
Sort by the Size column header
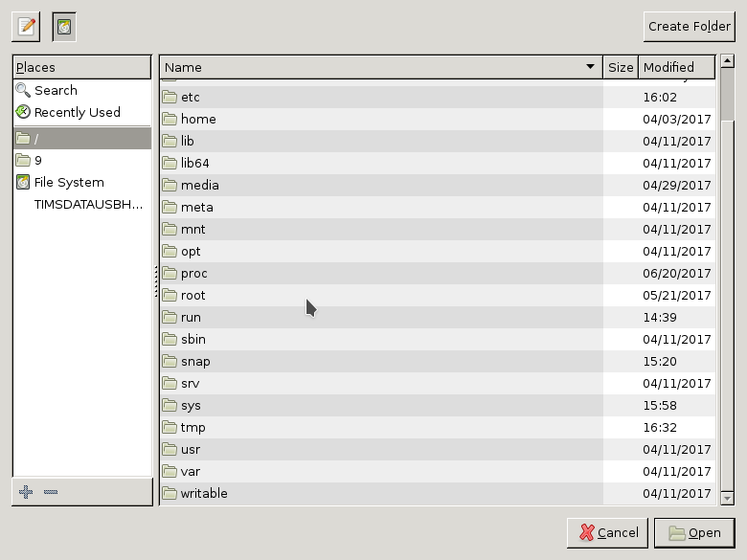pyautogui.click(x=621, y=67)
